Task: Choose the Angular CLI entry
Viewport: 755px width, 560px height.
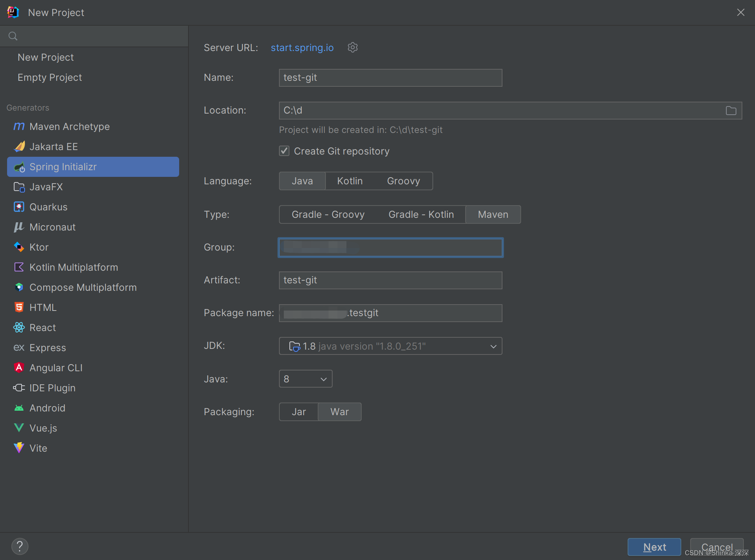Action: tap(93, 368)
